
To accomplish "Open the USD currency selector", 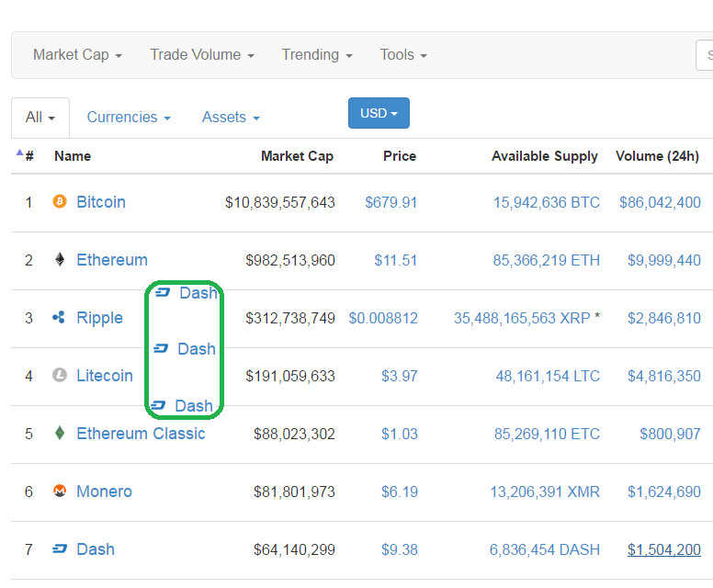I will coord(379,113).
